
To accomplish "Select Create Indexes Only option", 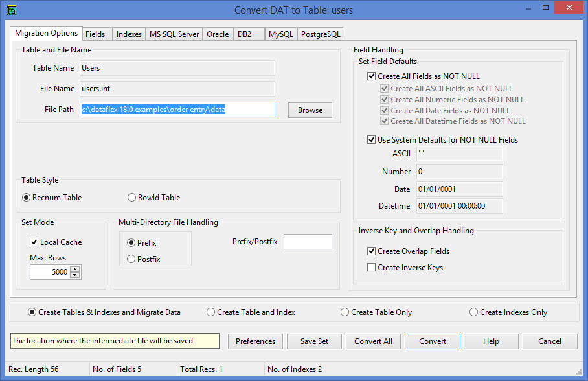I will (474, 312).
